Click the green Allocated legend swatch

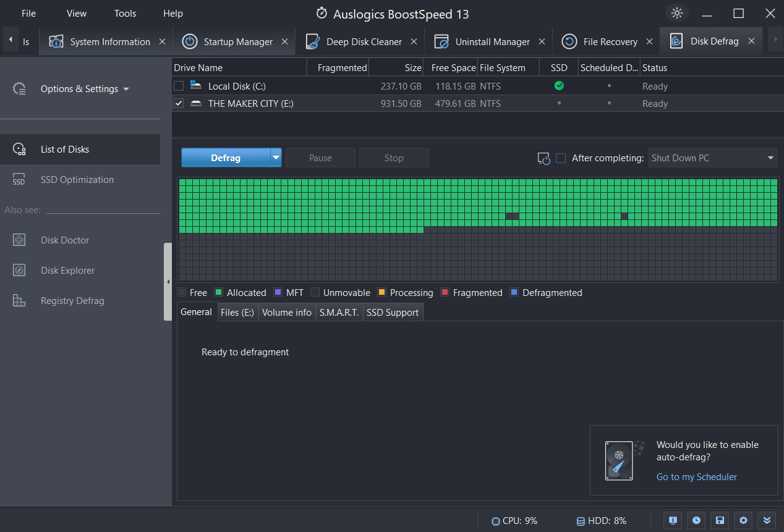click(x=218, y=292)
